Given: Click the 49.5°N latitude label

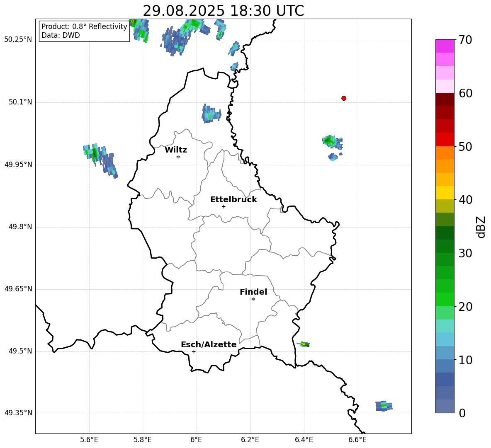Looking at the screenshot, I should (20, 351).
